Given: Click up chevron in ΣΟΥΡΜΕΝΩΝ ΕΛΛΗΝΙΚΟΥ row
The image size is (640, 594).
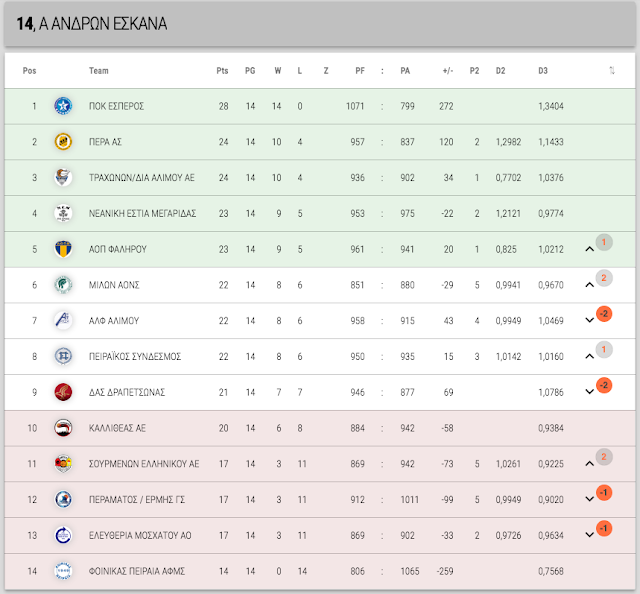Looking at the screenshot, I should point(589,463).
